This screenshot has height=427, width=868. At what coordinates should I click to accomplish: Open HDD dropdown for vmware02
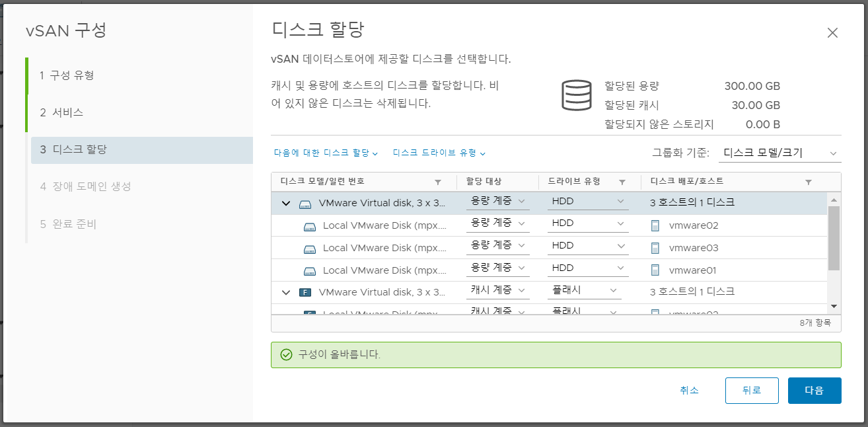coord(588,223)
